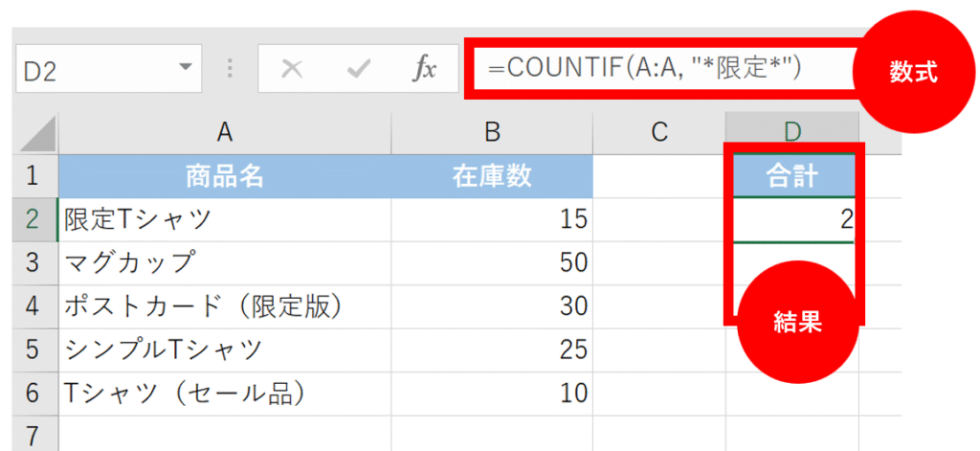Select column C header
The width and height of the screenshot is (980, 451).
point(658,133)
